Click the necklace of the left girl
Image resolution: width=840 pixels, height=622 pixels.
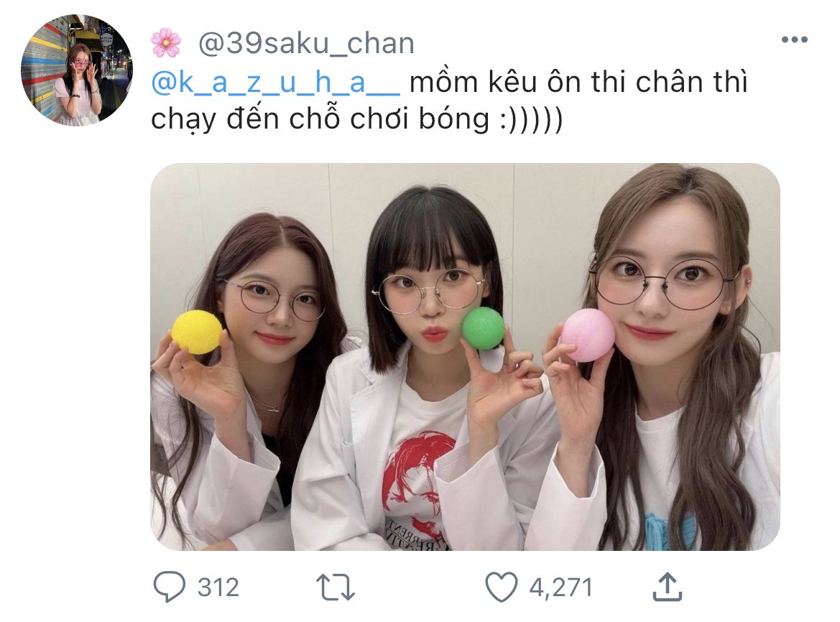[x=267, y=404]
